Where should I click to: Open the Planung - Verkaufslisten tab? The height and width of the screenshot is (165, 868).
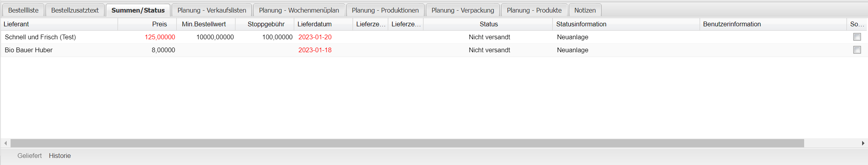[x=212, y=10]
